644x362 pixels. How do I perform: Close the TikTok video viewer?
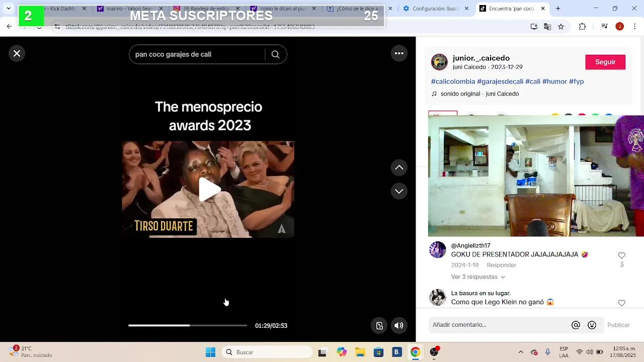tap(17, 53)
